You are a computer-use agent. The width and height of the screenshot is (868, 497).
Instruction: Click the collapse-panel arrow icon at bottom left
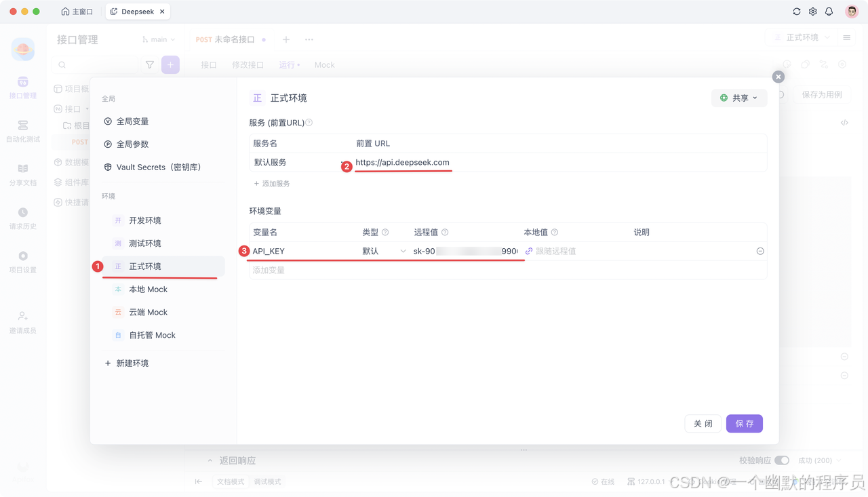click(199, 481)
